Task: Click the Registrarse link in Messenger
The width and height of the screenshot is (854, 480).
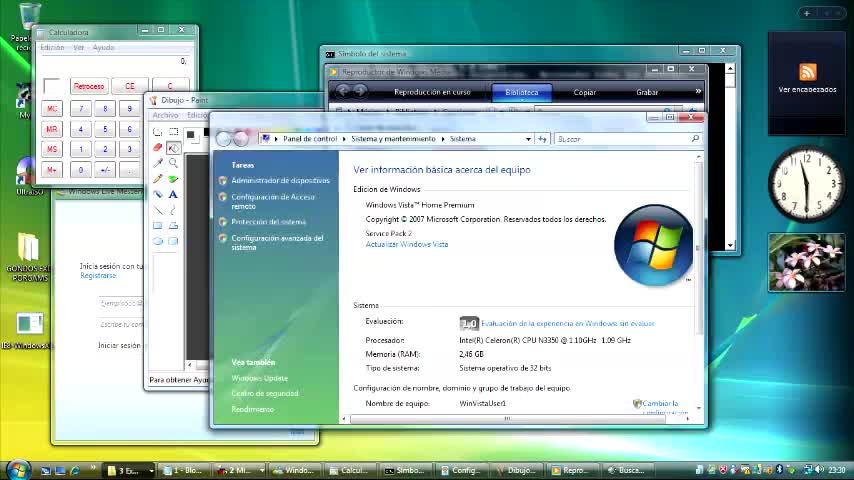Action: [98, 276]
